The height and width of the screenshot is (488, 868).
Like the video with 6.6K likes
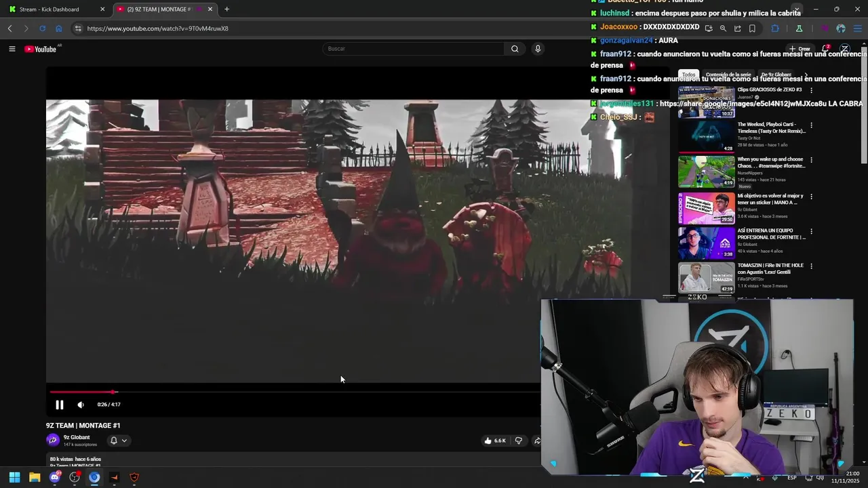pyautogui.click(x=495, y=441)
